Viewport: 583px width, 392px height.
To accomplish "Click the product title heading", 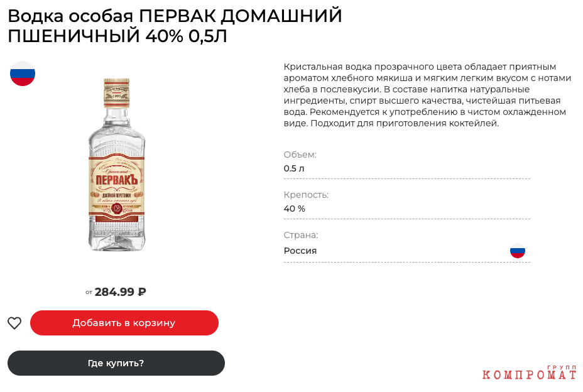I will (175, 26).
